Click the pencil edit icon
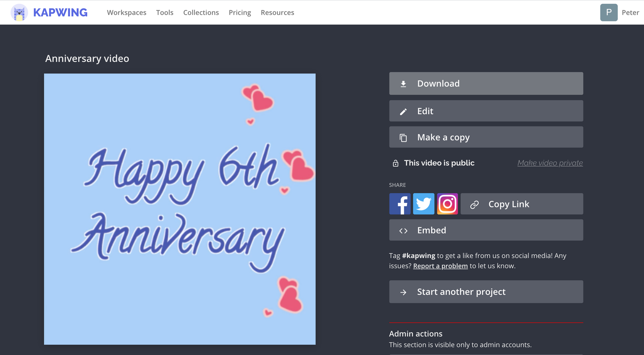The image size is (644, 355). click(x=403, y=112)
